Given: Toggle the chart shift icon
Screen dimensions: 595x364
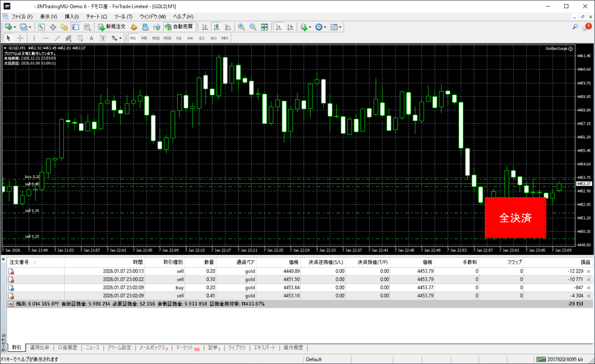Looking at the screenshot, I should pos(291,27).
